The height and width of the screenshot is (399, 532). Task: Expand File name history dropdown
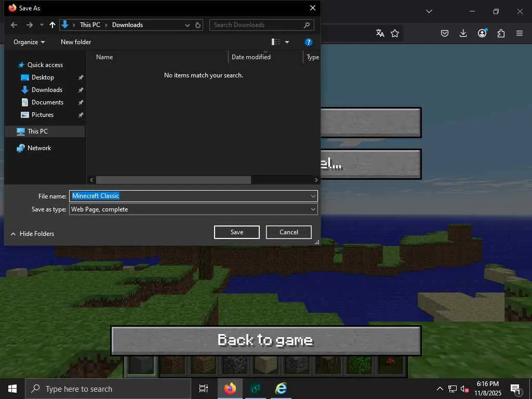point(313,196)
